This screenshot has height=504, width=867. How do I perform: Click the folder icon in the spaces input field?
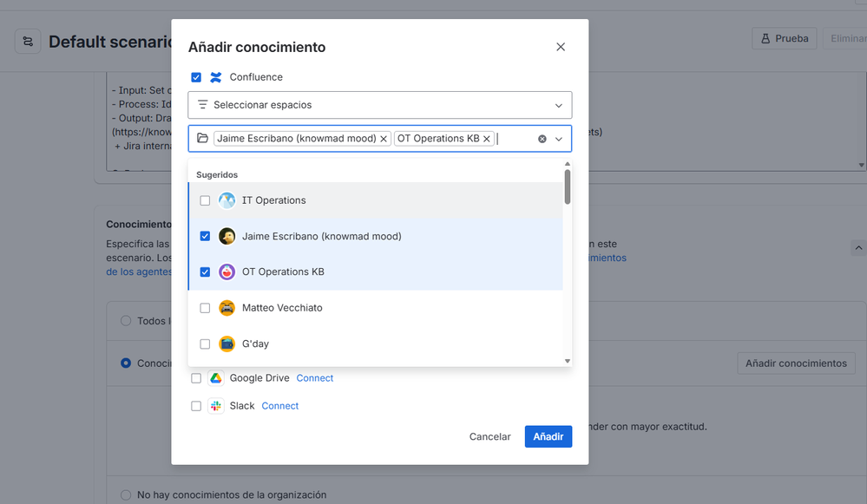(203, 138)
